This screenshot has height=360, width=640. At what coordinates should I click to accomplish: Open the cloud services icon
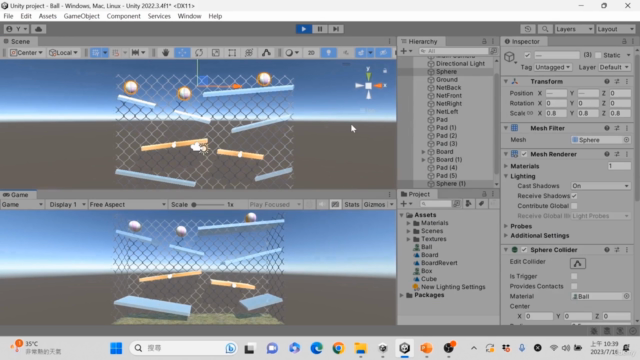point(38,29)
